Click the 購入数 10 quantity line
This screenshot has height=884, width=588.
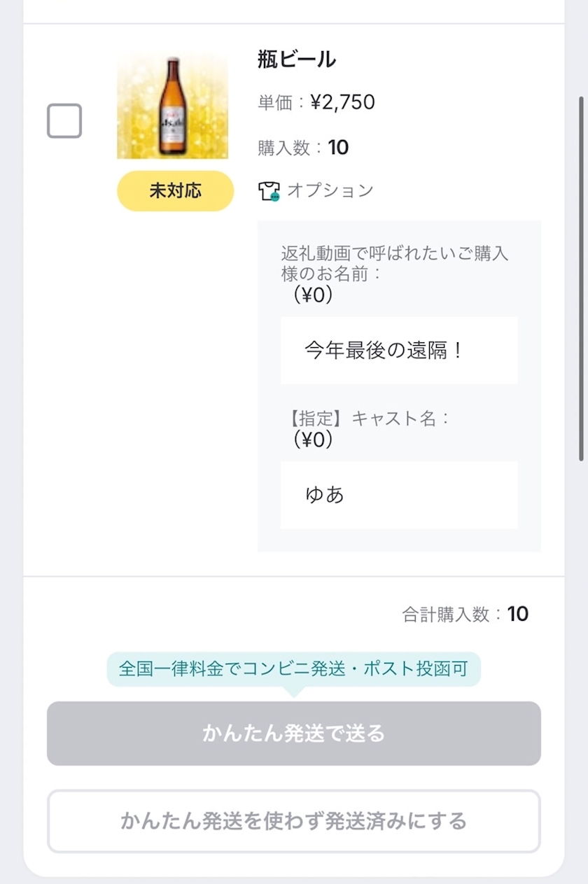click(303, 148)
